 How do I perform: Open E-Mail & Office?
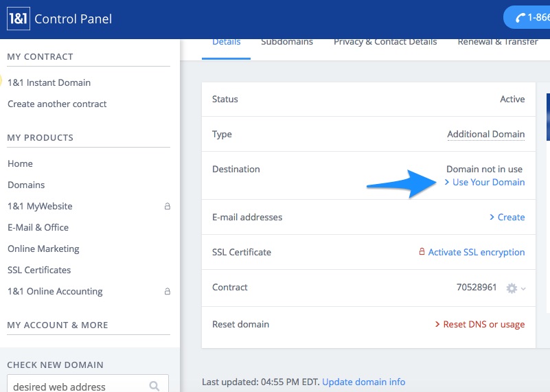[38, 227]
